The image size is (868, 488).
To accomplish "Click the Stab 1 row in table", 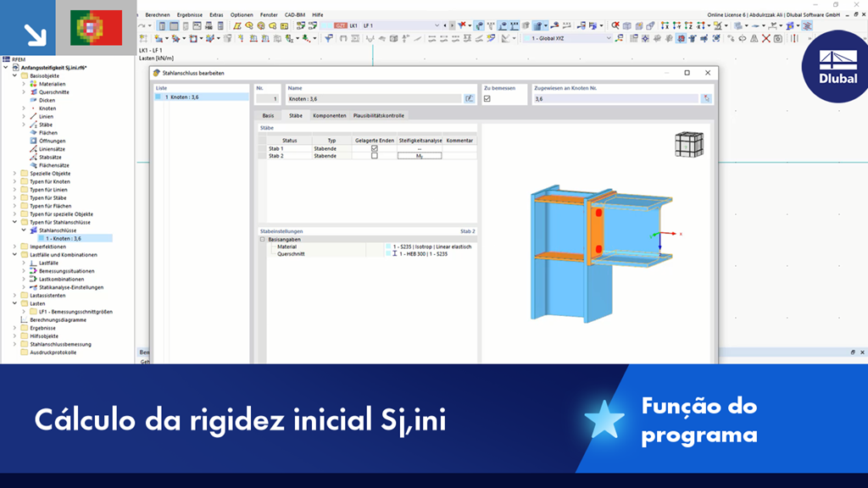I will click(x=368, y=148).
